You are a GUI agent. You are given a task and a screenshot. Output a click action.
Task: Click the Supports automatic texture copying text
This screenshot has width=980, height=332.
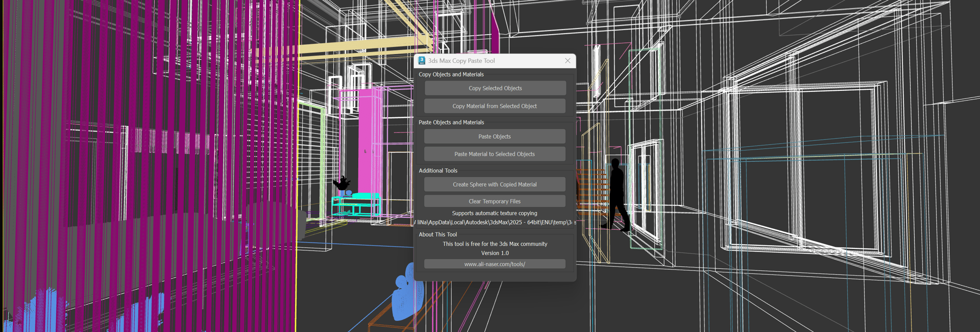pos(494,214)
